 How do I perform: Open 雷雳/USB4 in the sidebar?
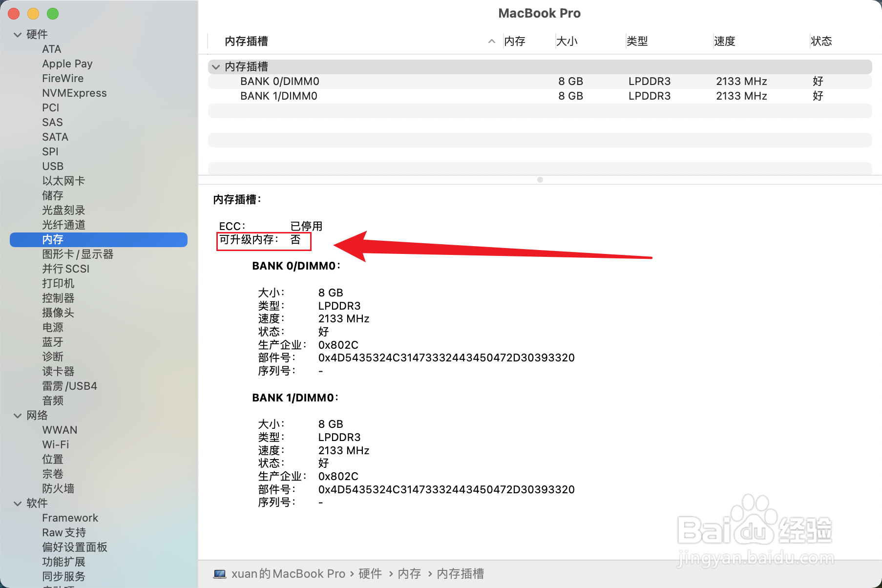click(x=69, y=386)
